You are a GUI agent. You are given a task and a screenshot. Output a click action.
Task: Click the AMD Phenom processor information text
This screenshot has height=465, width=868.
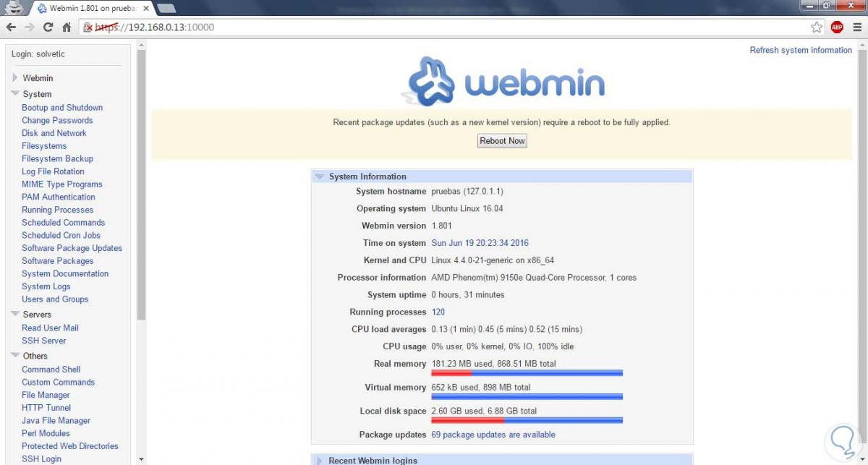(x=534, y=278)
